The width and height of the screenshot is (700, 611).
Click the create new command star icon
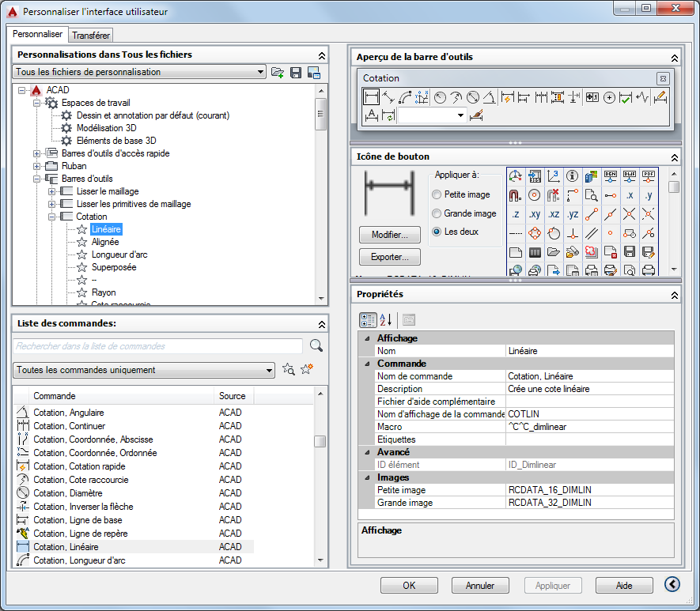click(307, 369)
